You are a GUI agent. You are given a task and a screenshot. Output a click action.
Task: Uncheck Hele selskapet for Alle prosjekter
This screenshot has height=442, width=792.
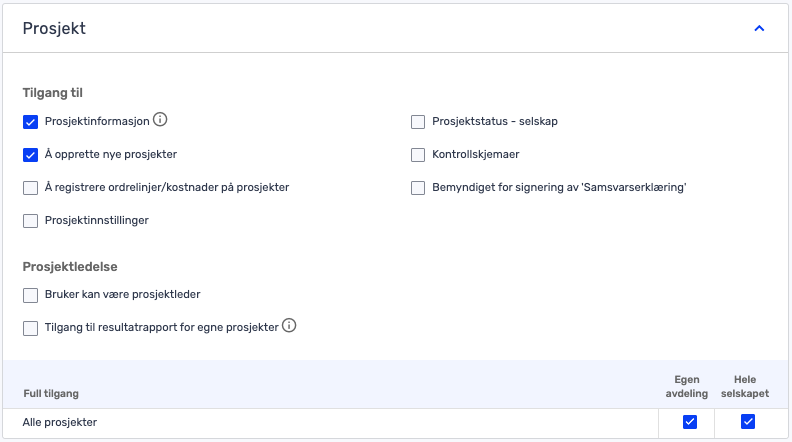click(748, 422)
